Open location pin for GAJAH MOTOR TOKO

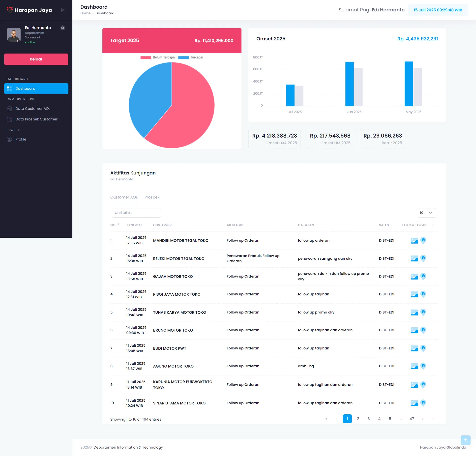[x=423, y=276]
